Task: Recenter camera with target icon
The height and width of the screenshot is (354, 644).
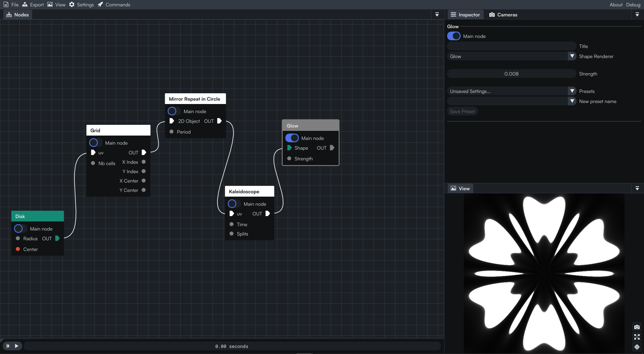Action: tap(637, 347)
